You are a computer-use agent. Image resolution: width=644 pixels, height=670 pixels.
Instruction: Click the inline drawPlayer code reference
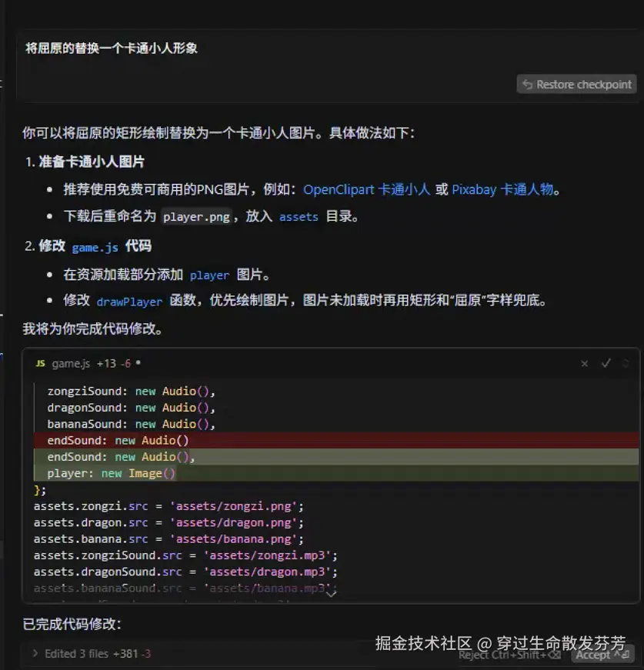(x=128, y=302)
